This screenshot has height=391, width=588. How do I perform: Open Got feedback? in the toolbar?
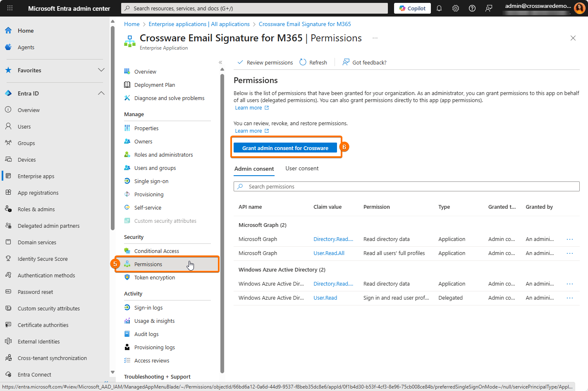[x=364, y=62]
